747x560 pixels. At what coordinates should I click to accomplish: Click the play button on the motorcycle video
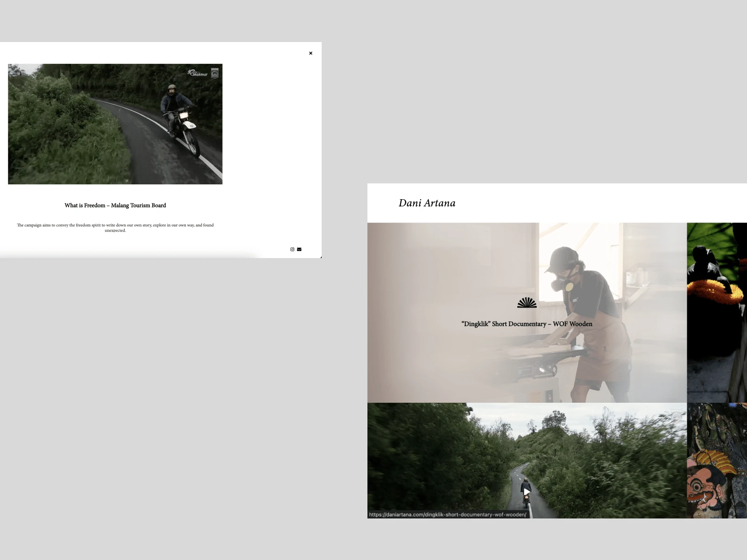tap(526, 491)
